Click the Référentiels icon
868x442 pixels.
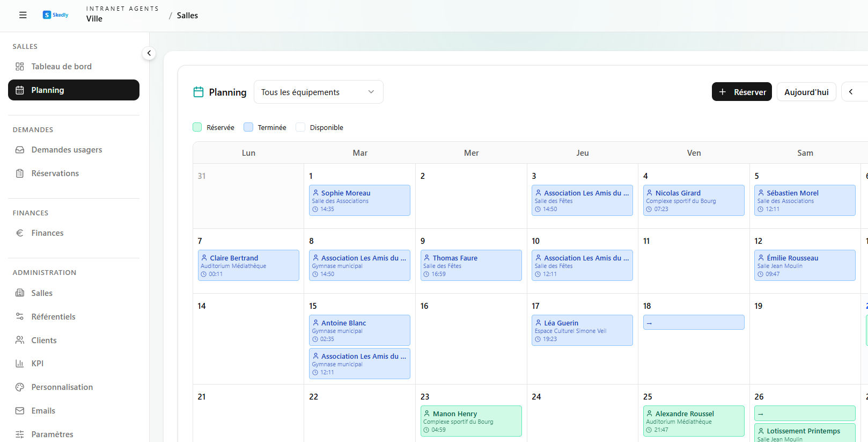[x=20, y=317]
